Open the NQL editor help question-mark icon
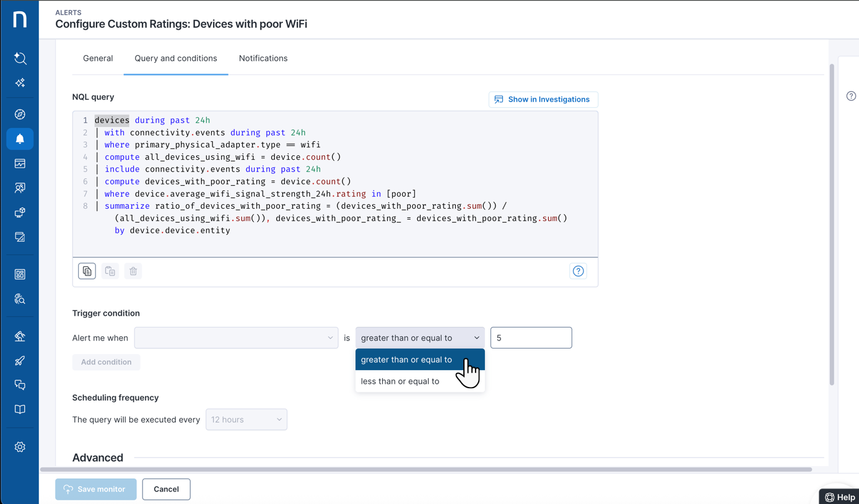Image resolution: width=859 pixels, height=504 pixels. pos(578,271)
